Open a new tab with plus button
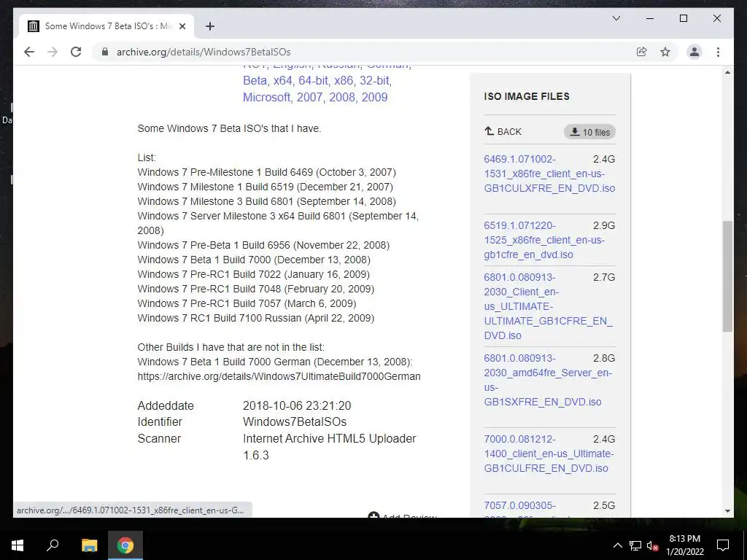Viewport: 747px width, 560px height. 209,26
